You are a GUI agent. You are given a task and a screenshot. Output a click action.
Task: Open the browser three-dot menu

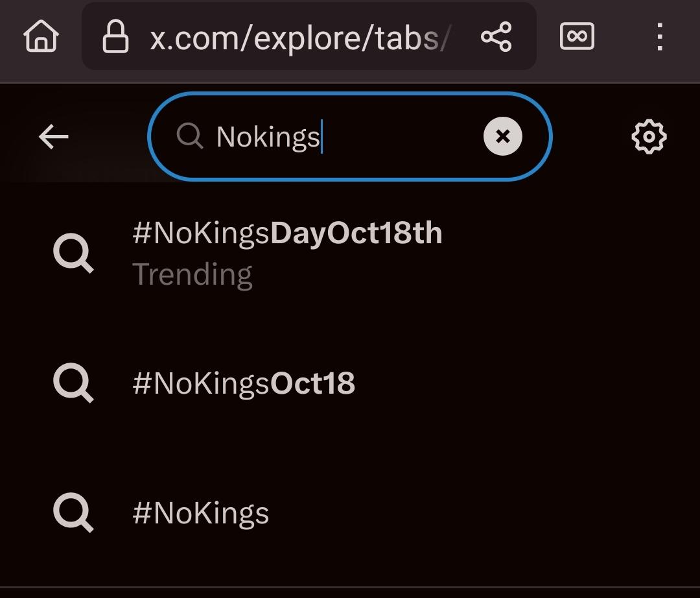pos(659,37)
